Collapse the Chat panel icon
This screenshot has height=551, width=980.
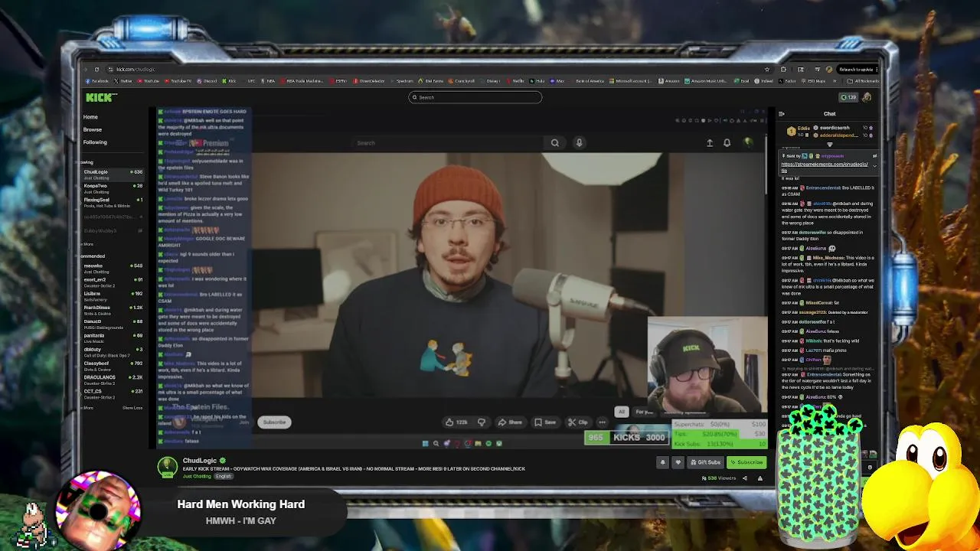point(782,114)
